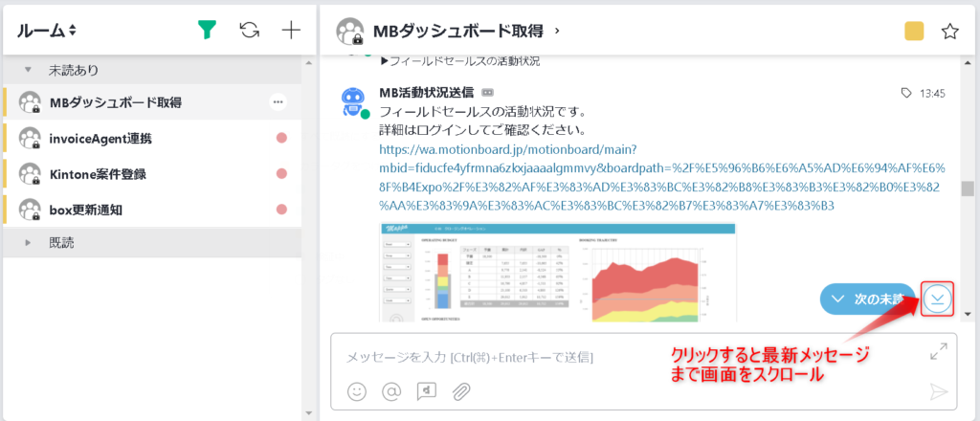Click the invoiceAgent連携 group avatar icon
This screenshot has width=980, height=421.
point(30,138)
